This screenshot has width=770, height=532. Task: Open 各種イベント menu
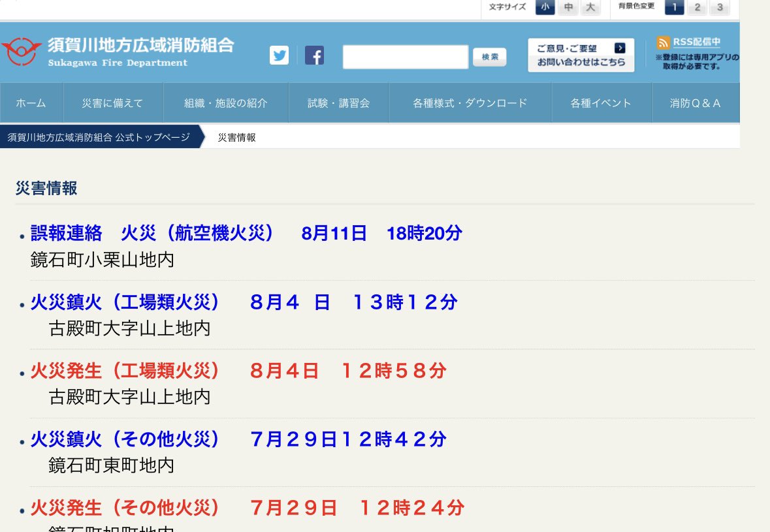(602, 102)
